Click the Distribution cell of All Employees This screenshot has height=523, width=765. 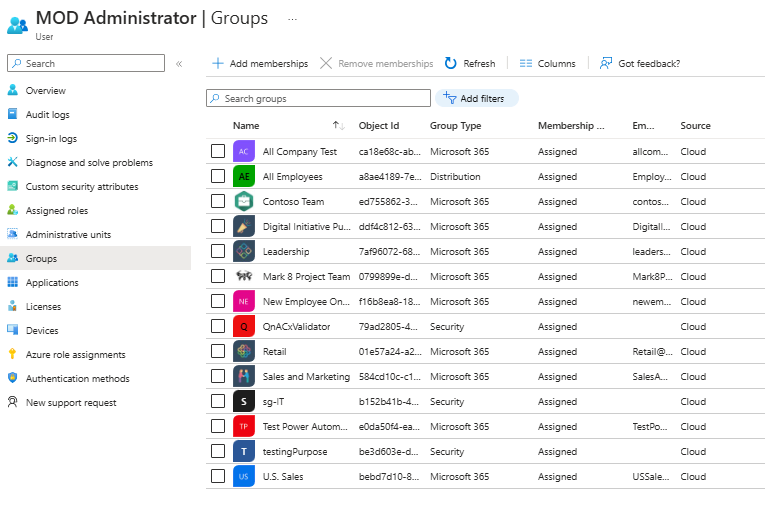pos(455,176)
